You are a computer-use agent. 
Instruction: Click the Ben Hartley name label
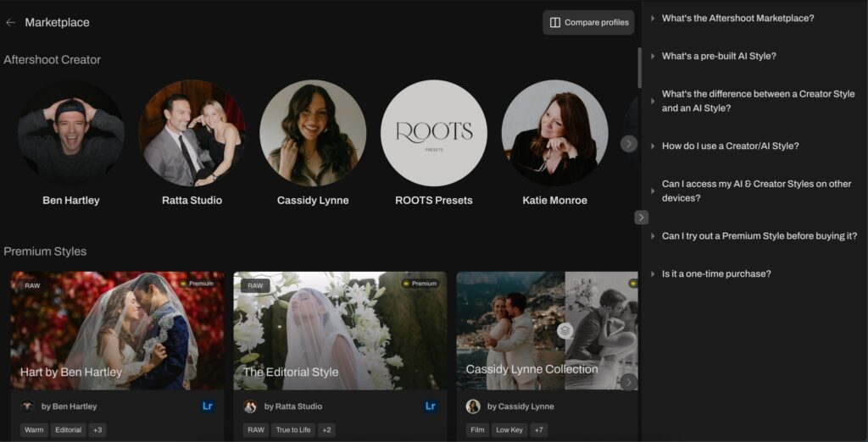[x=71, y=201]
